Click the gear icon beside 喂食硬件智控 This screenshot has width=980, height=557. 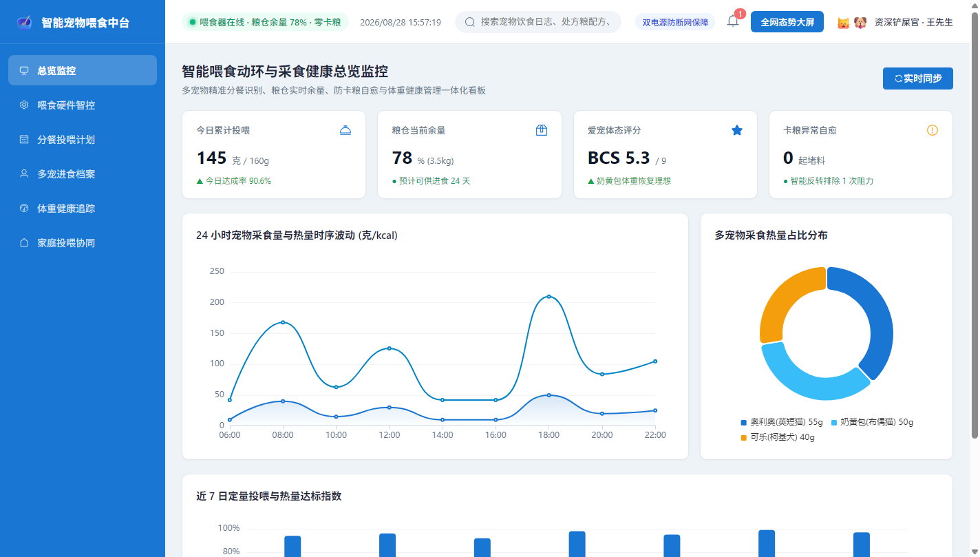(x=24, y=105)
